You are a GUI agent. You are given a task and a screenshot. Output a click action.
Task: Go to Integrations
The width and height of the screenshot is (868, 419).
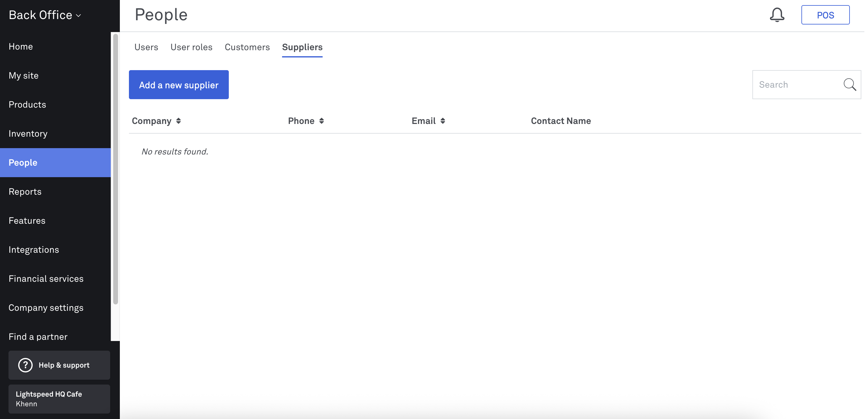click(55, 250)
